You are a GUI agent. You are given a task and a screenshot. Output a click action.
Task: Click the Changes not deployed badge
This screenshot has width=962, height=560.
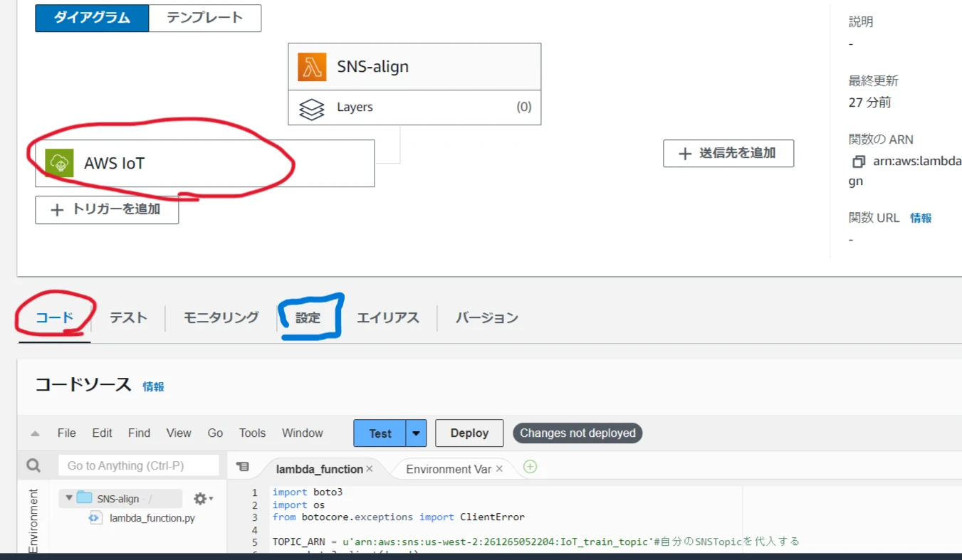click(x=577, y=433)
